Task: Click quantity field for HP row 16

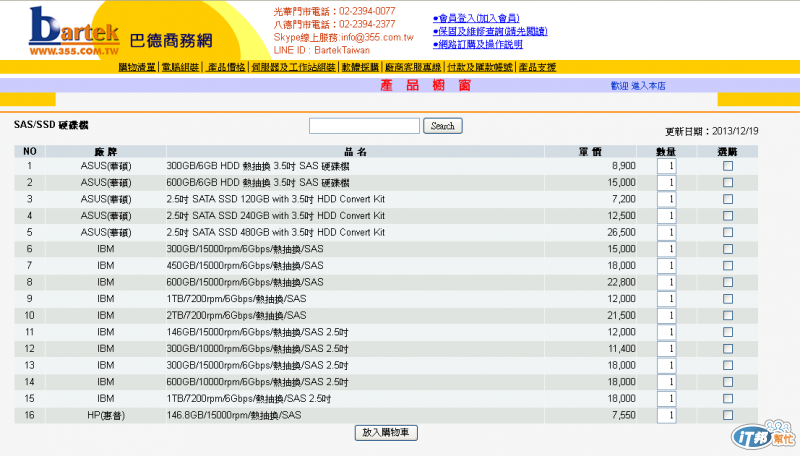Action: (x=666, y=415)
